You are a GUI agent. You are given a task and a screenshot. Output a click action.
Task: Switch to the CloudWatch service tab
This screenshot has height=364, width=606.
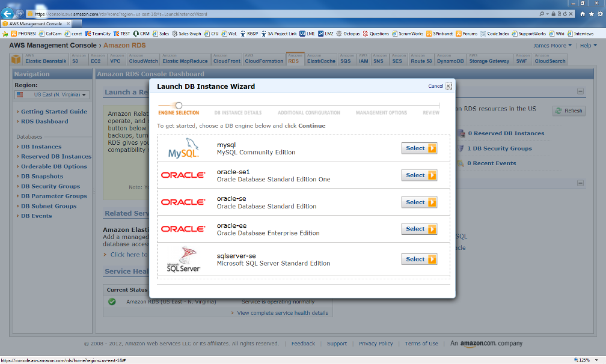point(143,59)
